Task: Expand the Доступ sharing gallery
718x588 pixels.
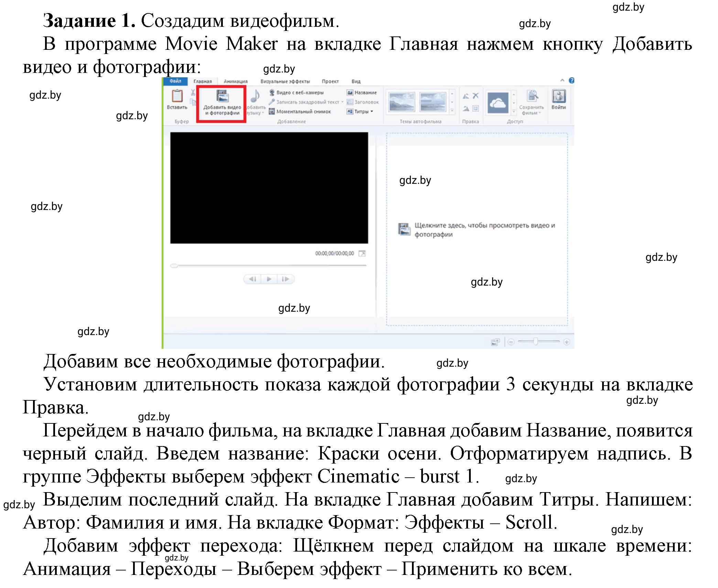Action: click(x=514, y=111)
